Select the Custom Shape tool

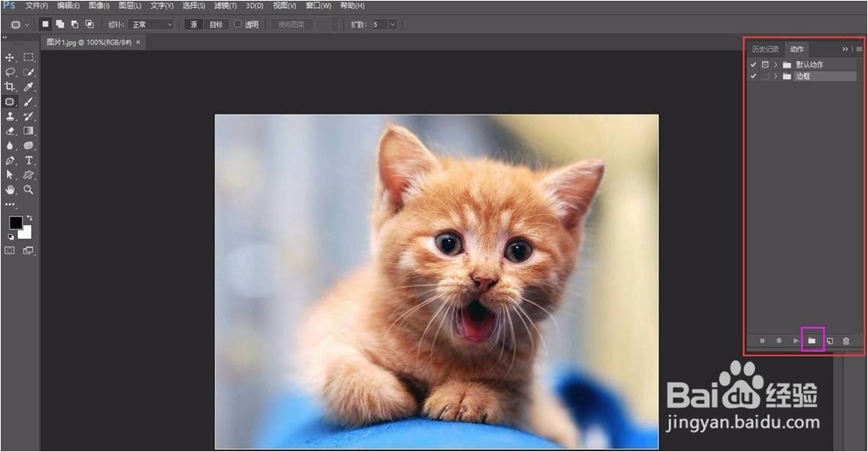click(x=29, y=175)
